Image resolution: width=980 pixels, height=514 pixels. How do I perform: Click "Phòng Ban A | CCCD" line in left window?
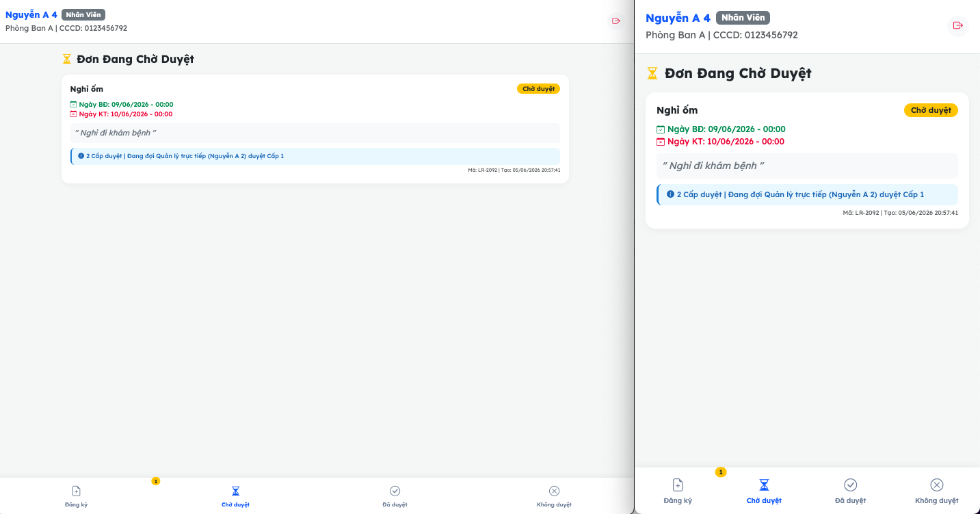66,28
